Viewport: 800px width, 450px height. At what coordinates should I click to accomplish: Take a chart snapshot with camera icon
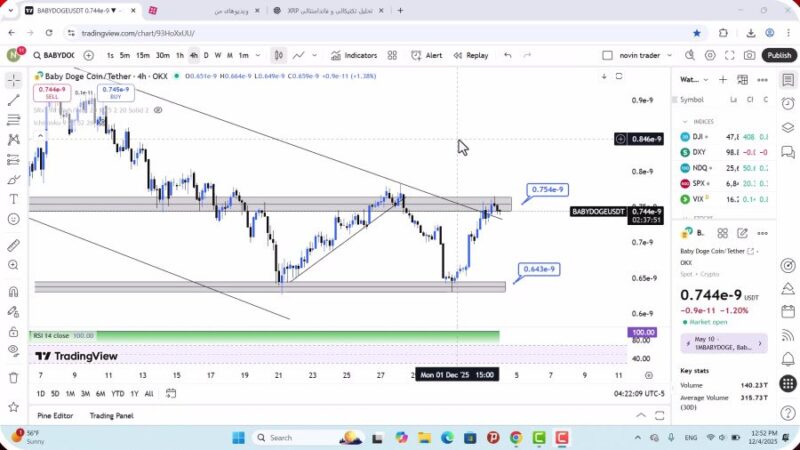(x=750, y=55)
